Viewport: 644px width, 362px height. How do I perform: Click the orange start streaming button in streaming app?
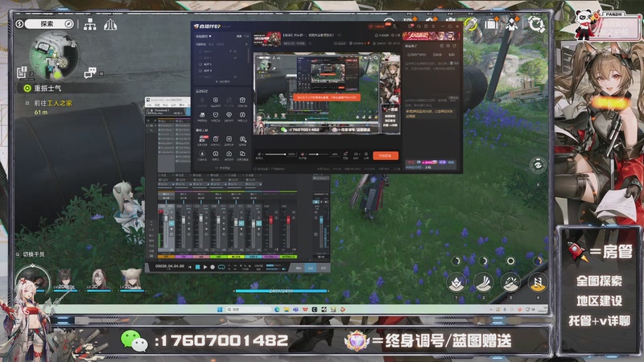click(x=386, y=155)
